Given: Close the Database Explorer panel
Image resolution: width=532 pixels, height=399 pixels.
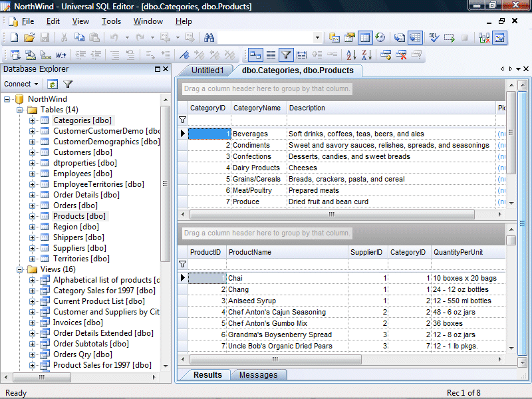Looking at the screenshot, I should click(166, 69).
